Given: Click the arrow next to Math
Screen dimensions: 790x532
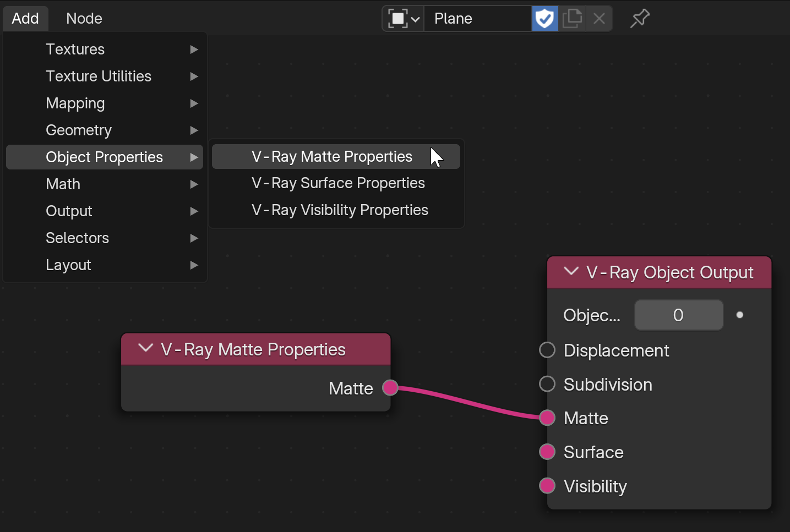Looking at the screenshot, I should pos(194,184).
